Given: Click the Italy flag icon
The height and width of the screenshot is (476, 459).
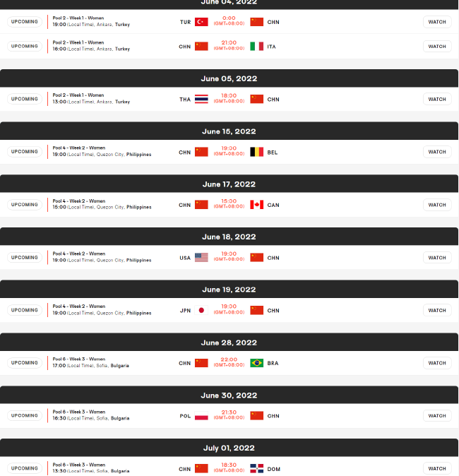Looking at the screenshot, I should [256, 47].
